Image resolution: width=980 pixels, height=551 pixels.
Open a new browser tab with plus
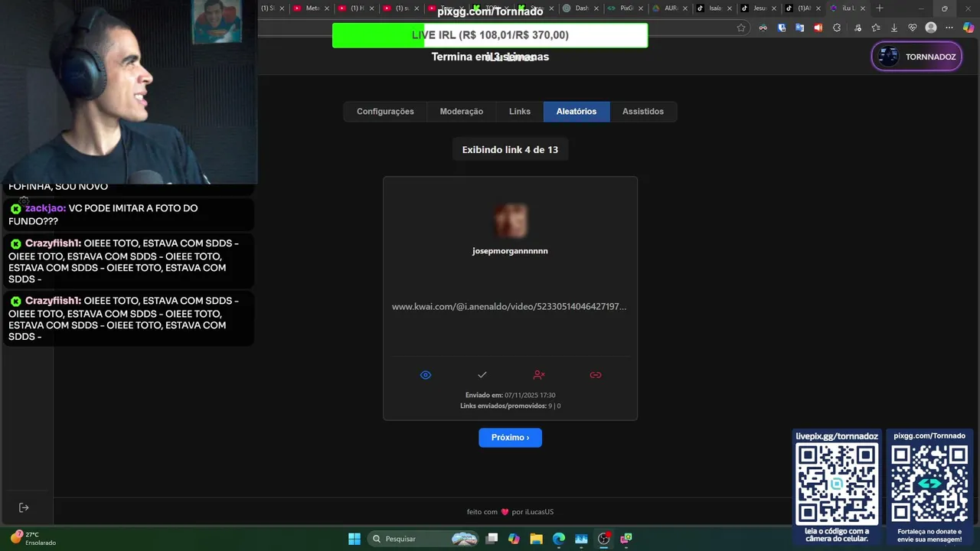tap(879, 8)
